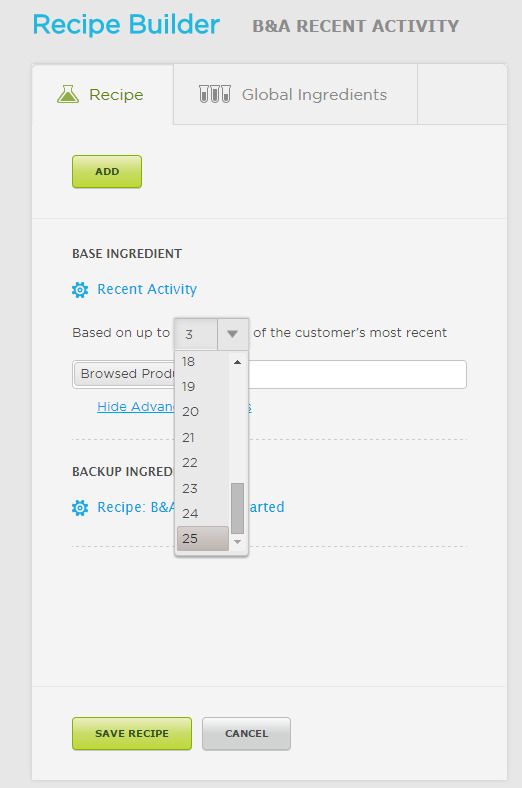Click the green ADD button
The image size is (522, 788).
click(x=107, y=172)
